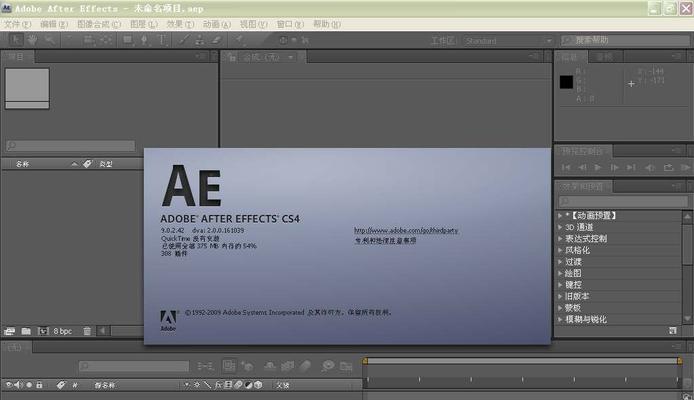Expand the 表达式控制 effects category
This screenshot has height=400, width=694.
(560, 238)
